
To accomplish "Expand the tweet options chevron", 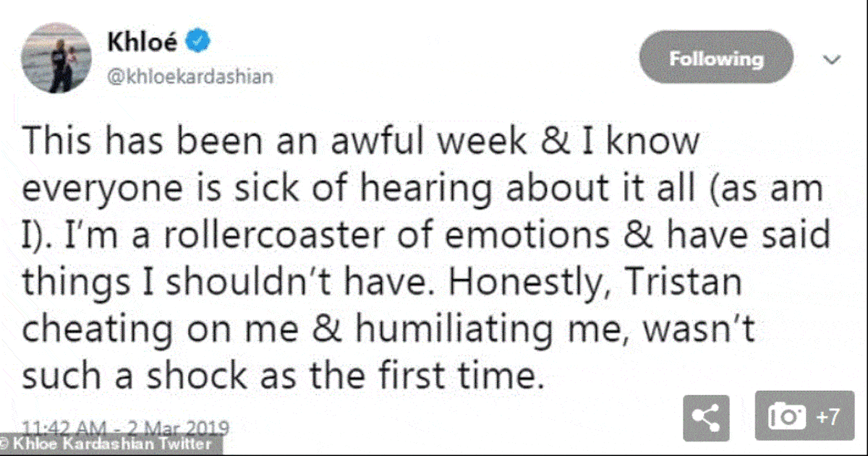I will (x=833, y=59).
